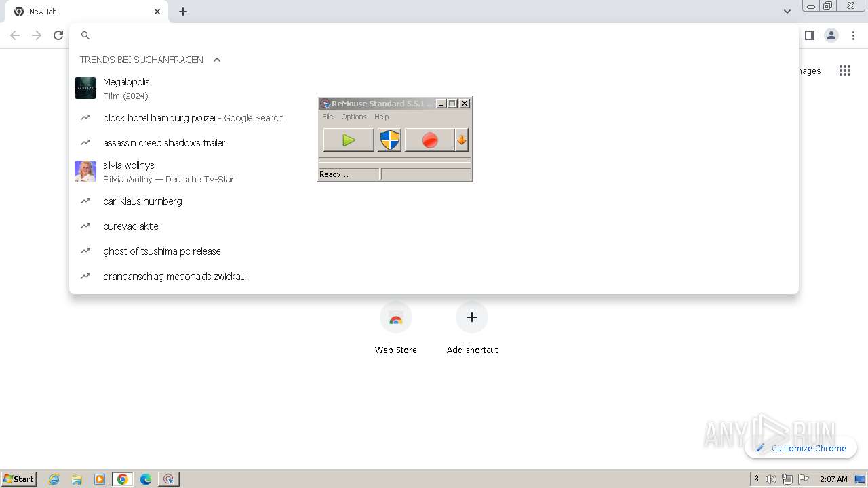Viewport: 868px width, 488px height.
Task: Open File Explorer from taskbar
Action: (x=77, y=479)
